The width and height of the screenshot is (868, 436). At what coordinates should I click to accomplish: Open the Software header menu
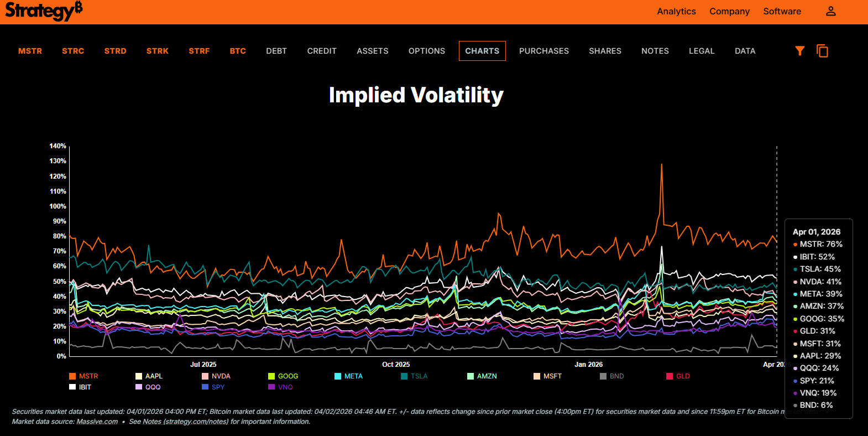pos(782,11)
